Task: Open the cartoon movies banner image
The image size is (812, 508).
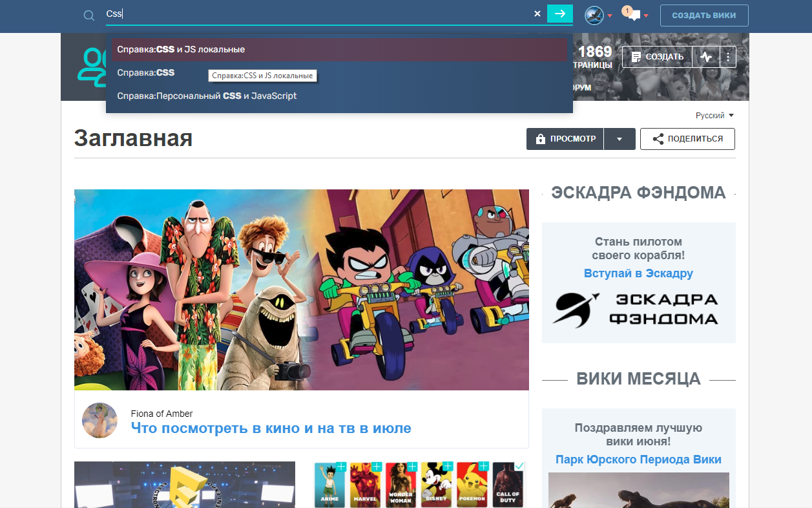Action: [x=302, y=290]
